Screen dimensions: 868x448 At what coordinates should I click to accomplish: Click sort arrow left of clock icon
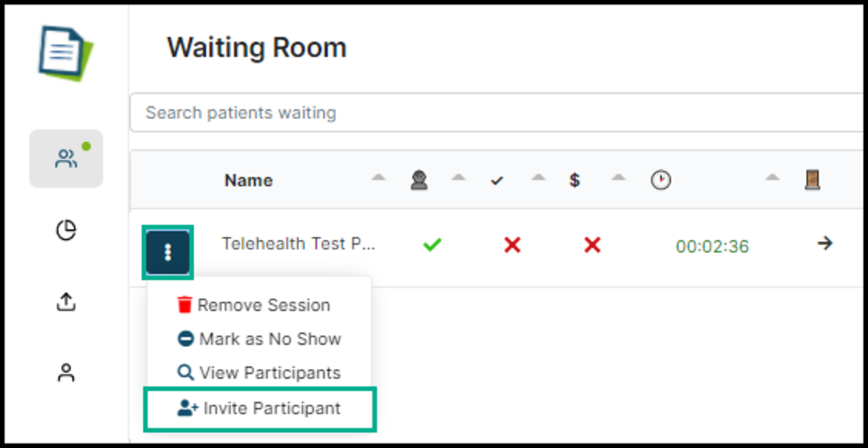618,179
